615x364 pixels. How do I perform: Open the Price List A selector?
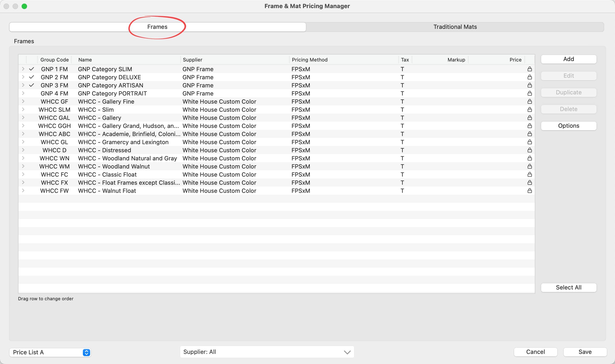click(50, 352)
